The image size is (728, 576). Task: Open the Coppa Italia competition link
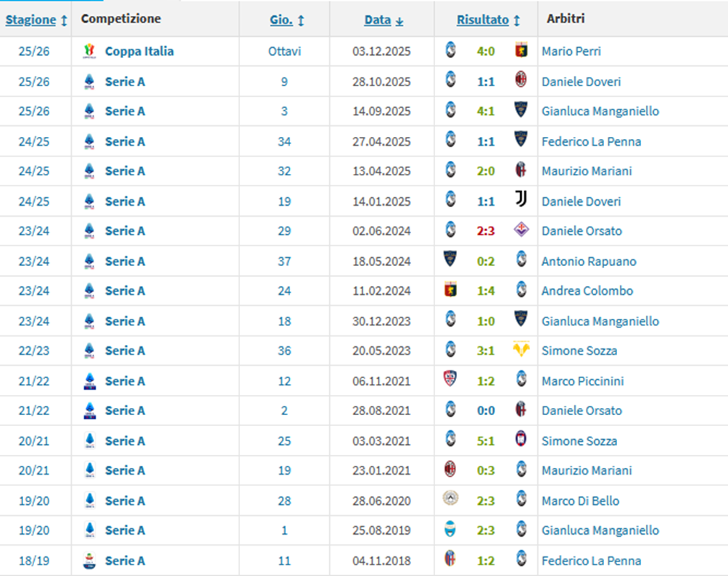pos(138,51)
